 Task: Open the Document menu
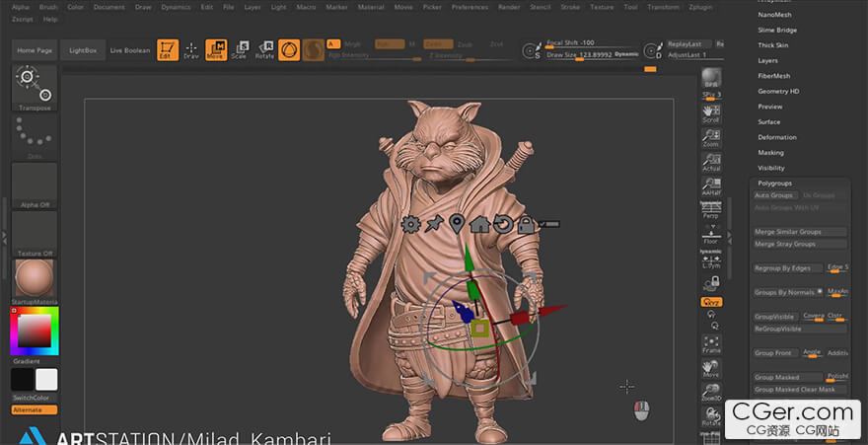109,7
